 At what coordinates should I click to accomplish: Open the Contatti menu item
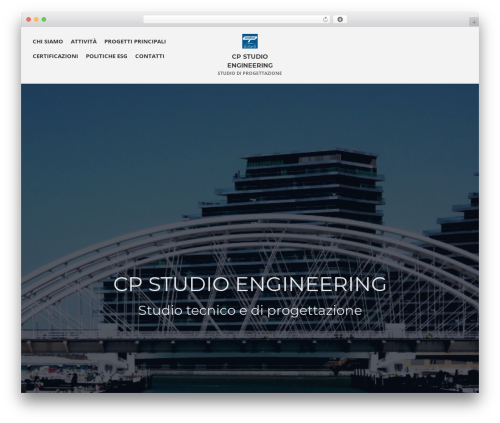pos(150,56)
